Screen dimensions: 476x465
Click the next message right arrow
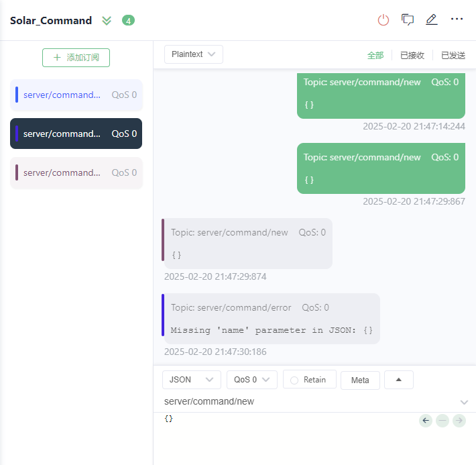coord(459,421)
